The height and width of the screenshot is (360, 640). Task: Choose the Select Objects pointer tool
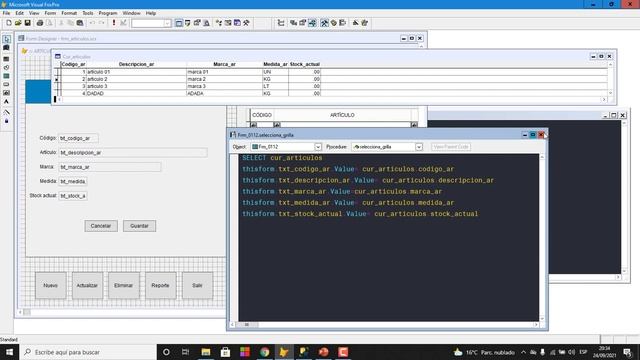pos(7,39)
